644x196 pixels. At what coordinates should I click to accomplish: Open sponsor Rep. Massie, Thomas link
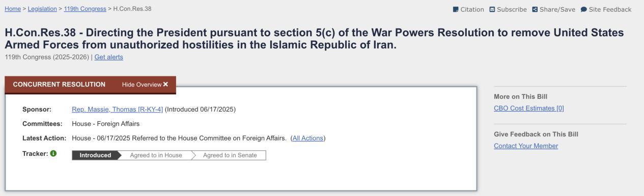[118, 109]
